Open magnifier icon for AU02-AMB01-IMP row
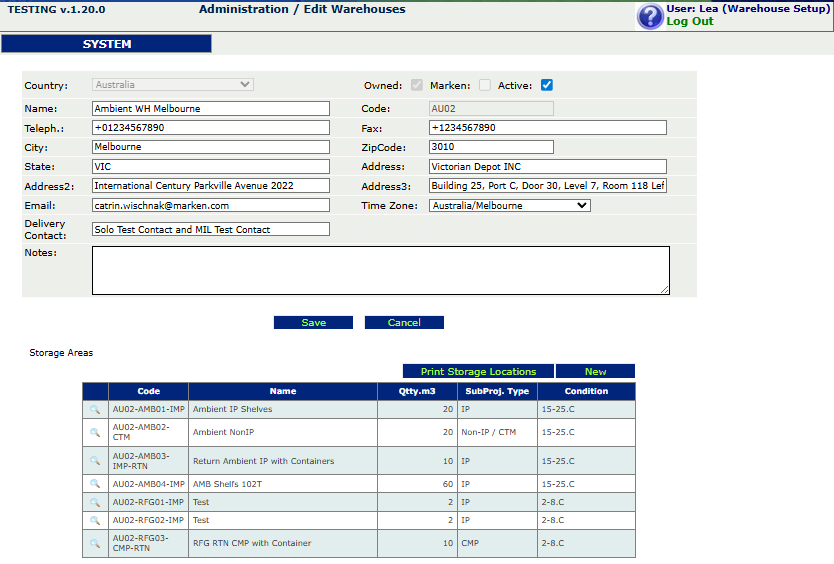The height and width of the screenshot is (564, 834). (95, 409)
